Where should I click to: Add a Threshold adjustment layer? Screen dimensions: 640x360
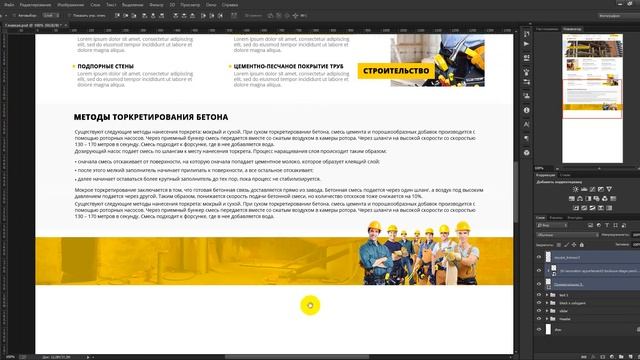(592, 208)
